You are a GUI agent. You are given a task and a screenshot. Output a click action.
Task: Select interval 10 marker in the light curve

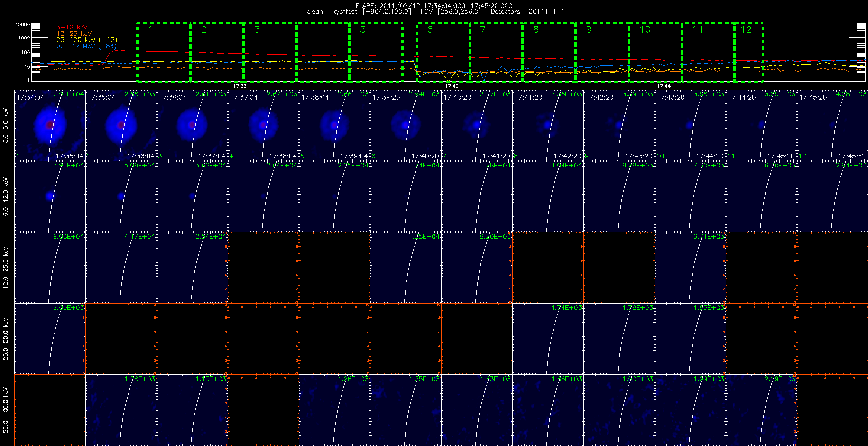[645, 30]
